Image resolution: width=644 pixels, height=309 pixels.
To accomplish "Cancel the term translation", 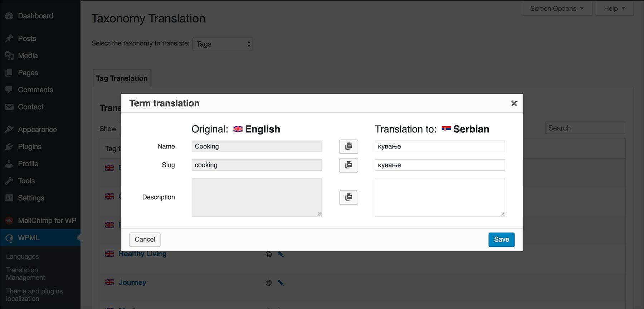I will 145,240.
